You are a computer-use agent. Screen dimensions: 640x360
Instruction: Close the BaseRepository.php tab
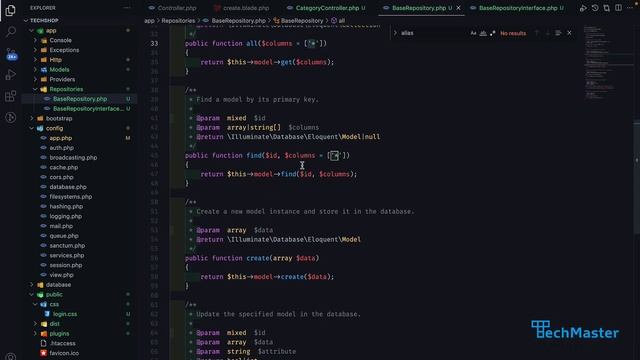click(458, 8)
